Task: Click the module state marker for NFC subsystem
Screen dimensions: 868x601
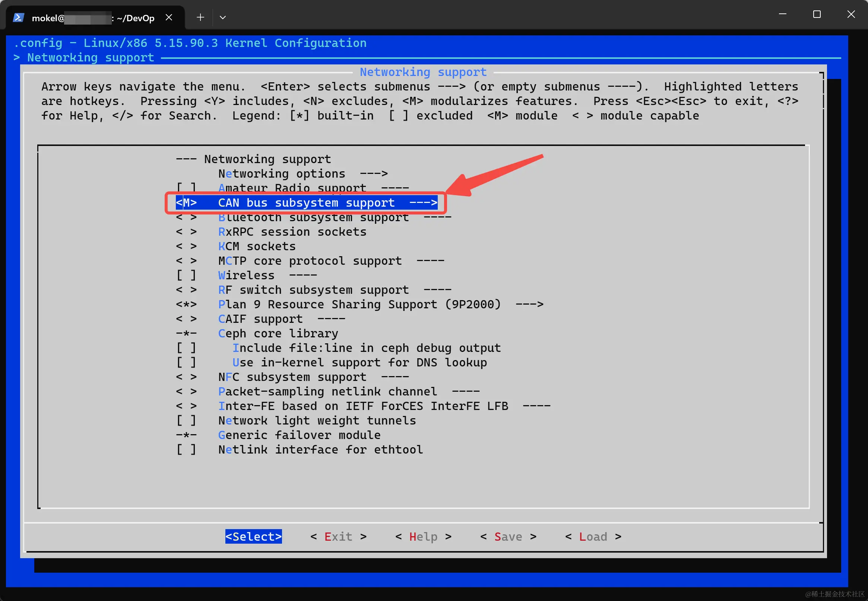Action: [x=186, y=377]
